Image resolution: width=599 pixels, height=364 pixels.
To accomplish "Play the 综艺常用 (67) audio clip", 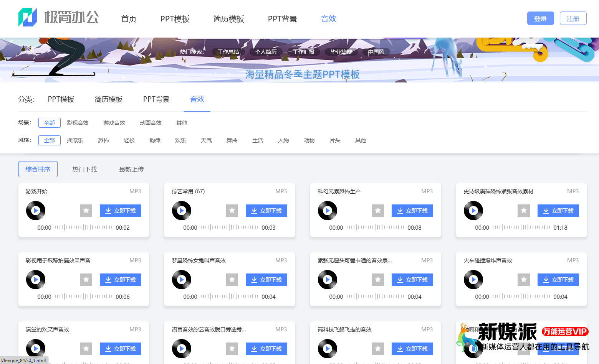I will (x=182, y=211).
